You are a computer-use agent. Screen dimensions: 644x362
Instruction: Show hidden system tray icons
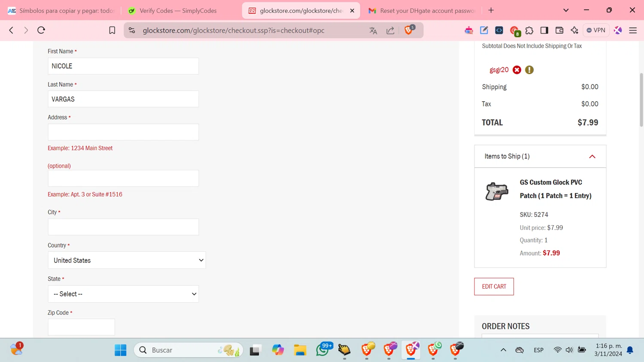(503, 350)
